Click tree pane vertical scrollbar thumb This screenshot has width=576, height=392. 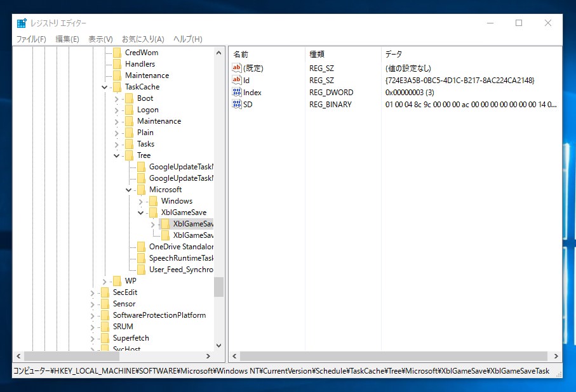pyautogui.click(x=219, y=287)
